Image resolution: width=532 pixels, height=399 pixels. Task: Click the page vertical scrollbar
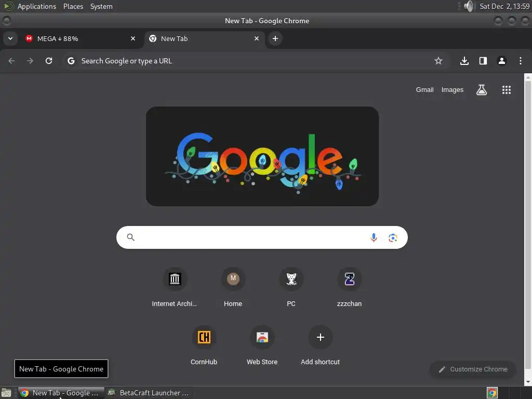(528, 225)
